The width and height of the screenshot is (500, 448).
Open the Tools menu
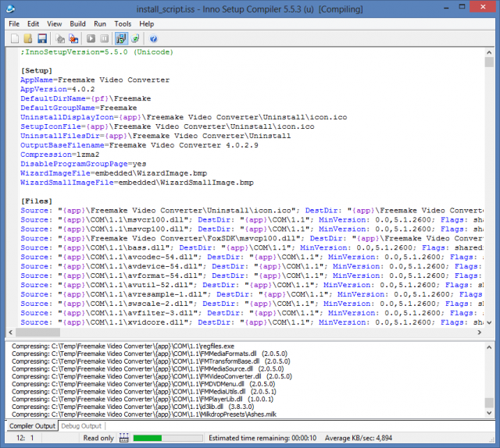tap(123, 24)
